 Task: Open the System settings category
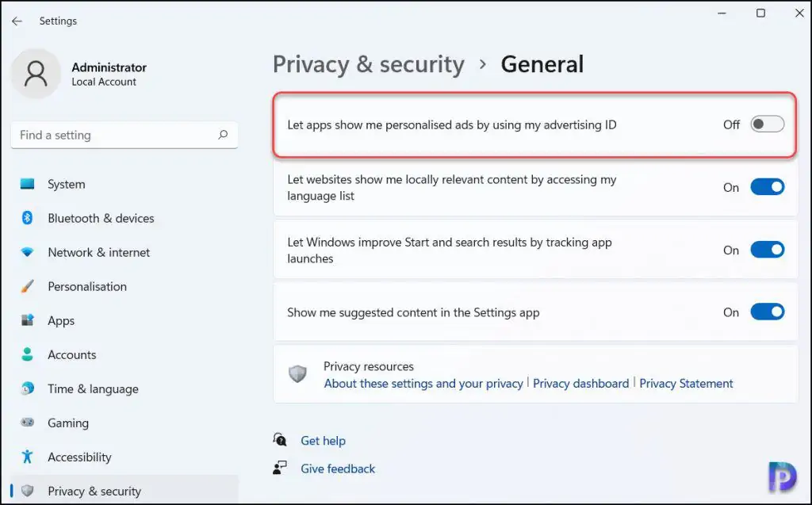[x=124, y=184]
